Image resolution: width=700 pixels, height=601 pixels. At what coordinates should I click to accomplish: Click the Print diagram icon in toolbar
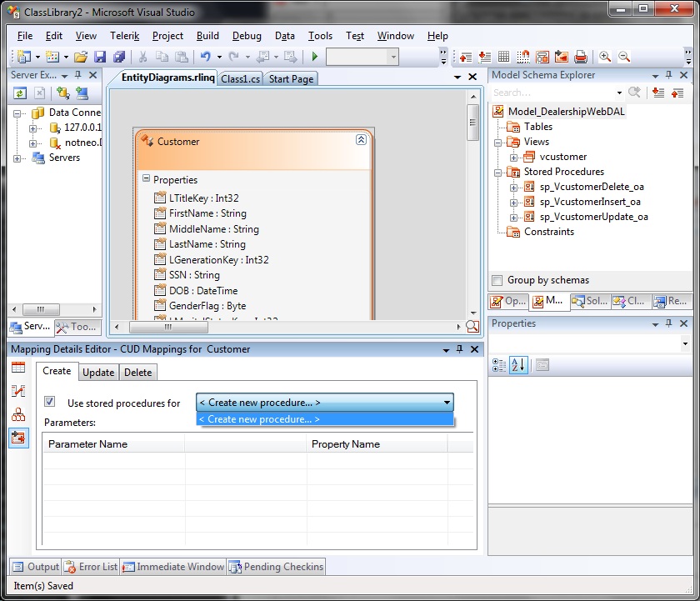click(581, 57)
